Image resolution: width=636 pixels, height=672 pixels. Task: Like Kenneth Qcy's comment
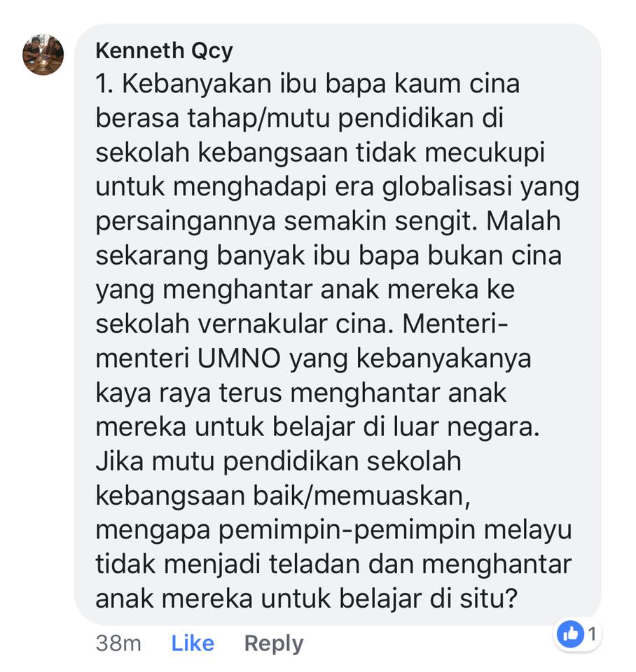(x=193, y=643)
